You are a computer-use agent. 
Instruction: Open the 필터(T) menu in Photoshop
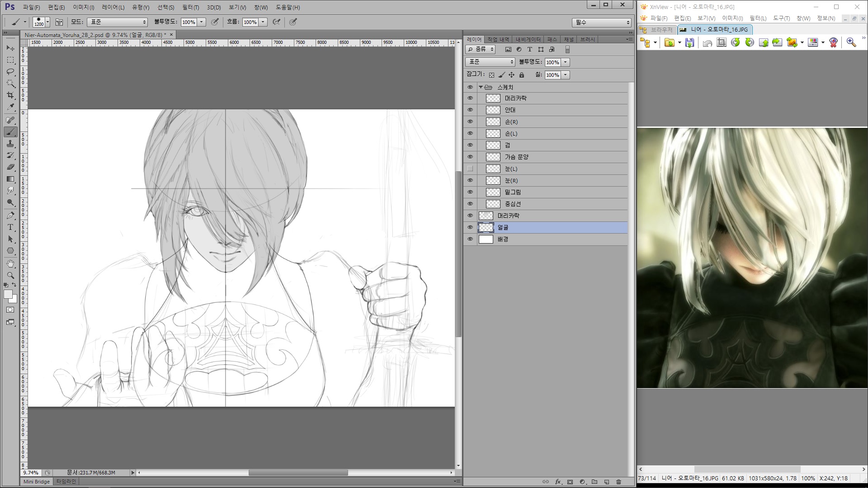click(x=190, y=7)
